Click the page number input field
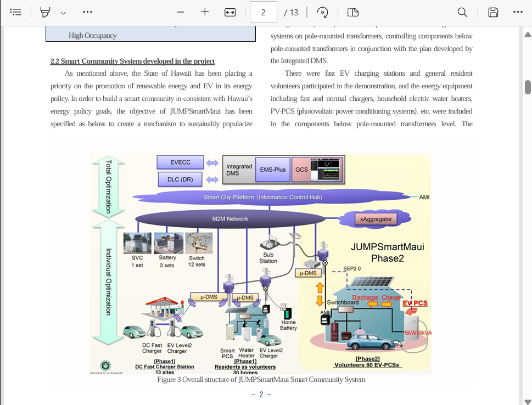 [x=264, y=12]
